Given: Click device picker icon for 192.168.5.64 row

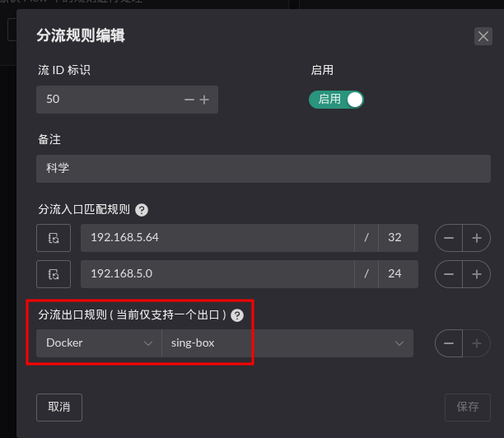Looking at the screenshot, I should pyautogui.click(x=54, y=238).
